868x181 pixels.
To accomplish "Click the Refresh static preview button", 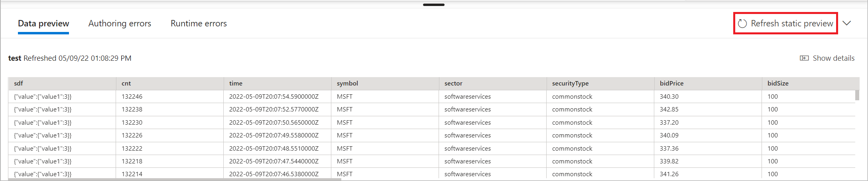I will 785,23.
